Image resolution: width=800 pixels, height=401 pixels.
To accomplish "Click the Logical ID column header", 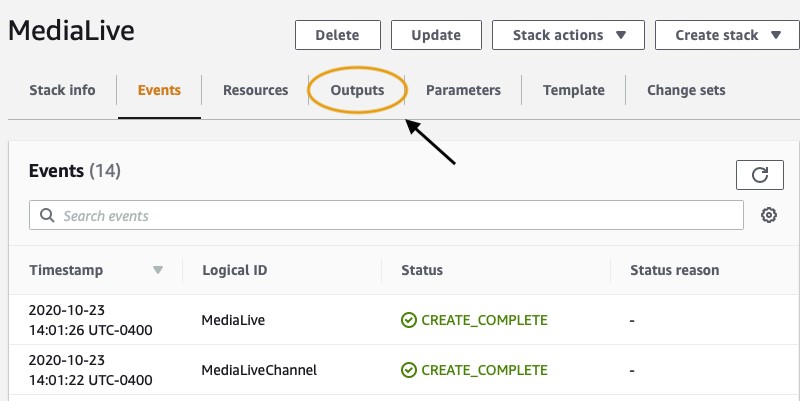I will pos(235,270).
